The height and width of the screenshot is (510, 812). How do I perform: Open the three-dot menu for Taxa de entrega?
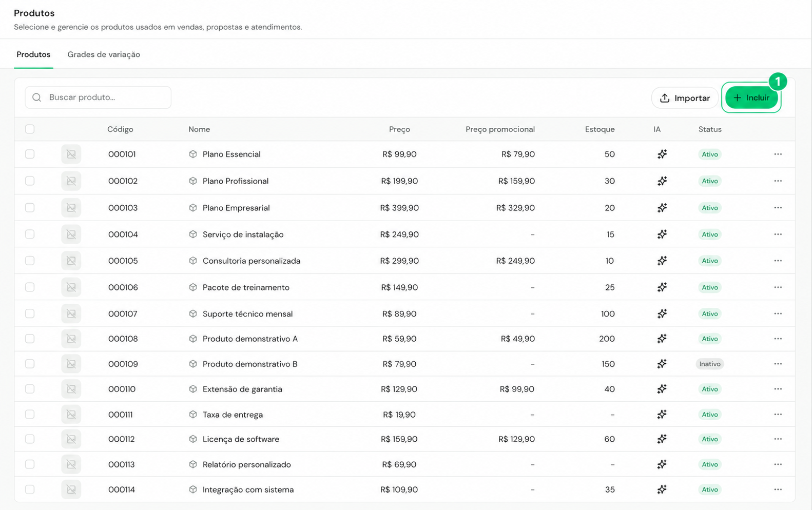(778, 415)
